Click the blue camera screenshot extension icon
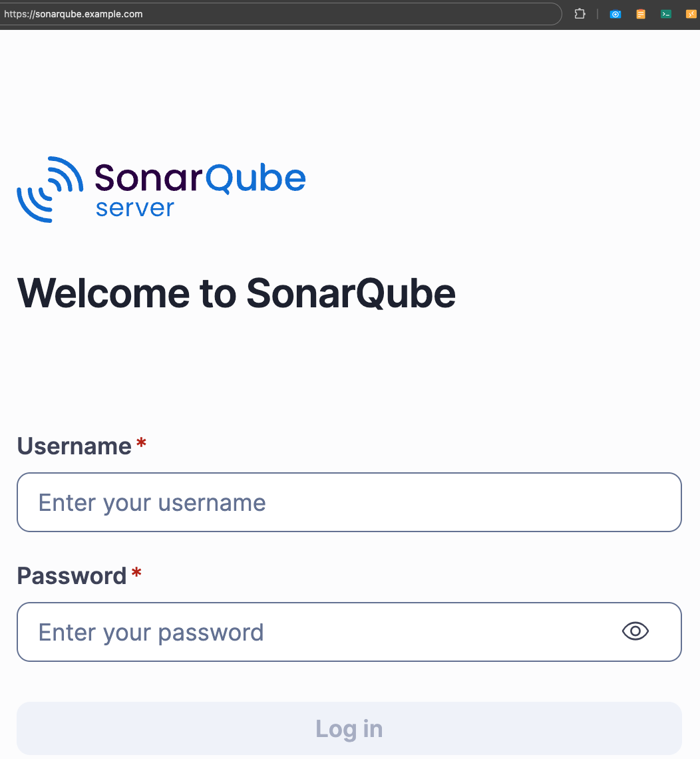 pyautogui.click(x=615, y=14)
